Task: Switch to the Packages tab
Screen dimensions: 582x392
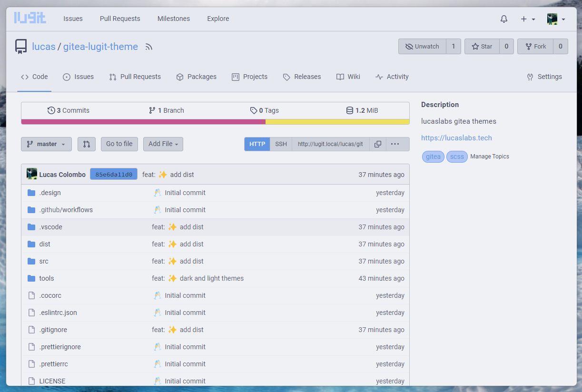Action: pyautogui.click(x=196, y=77)
